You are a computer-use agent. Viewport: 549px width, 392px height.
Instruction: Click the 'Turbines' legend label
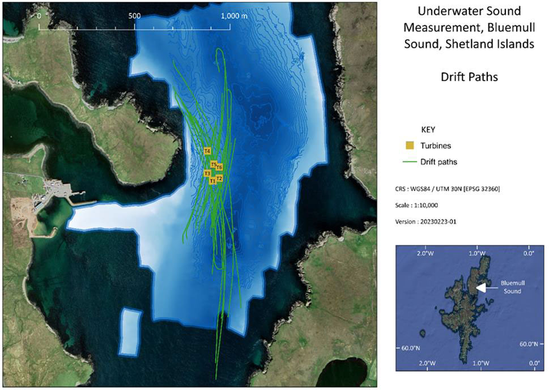click(x=435, y=146)
